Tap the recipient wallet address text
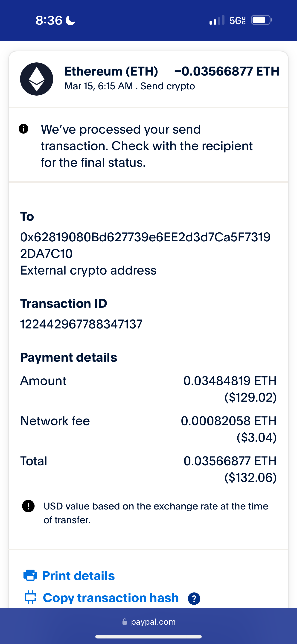Screen dimensions: 297x644 (x=145, y=245)
